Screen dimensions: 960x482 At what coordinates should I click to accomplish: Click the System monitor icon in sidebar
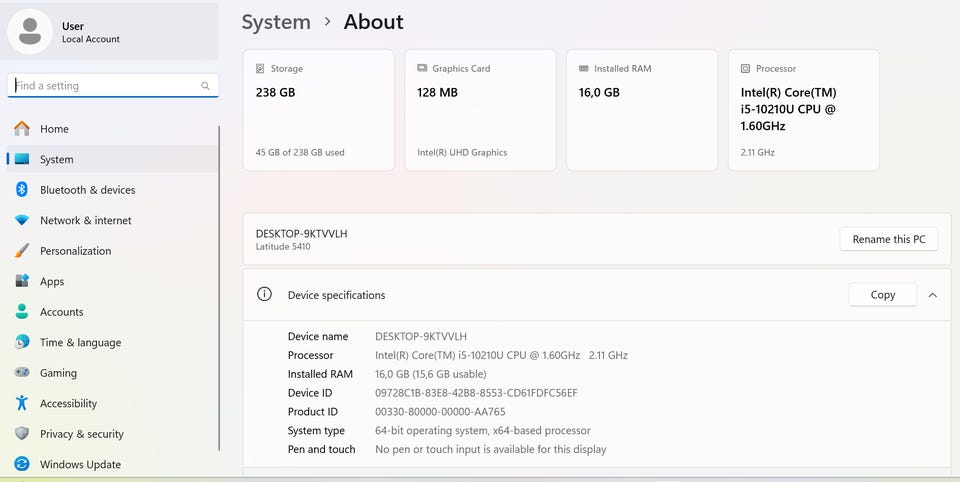pos(22,159)
